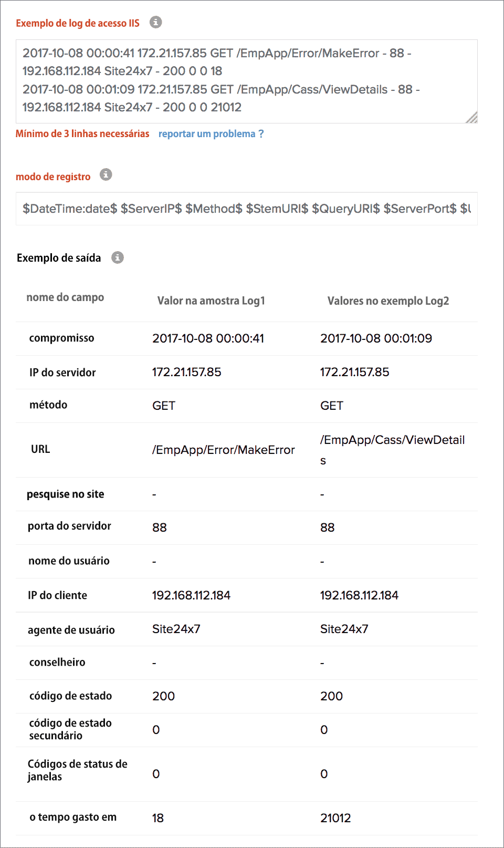Click the 'nome do campo' column header
This screenshot has width=504, height=848.
point(65,297)
